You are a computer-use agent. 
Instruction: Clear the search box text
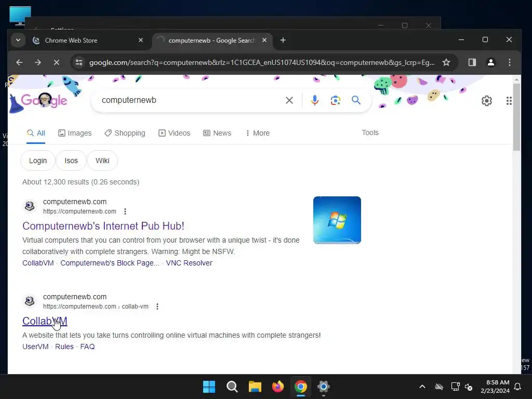(289, 100)
